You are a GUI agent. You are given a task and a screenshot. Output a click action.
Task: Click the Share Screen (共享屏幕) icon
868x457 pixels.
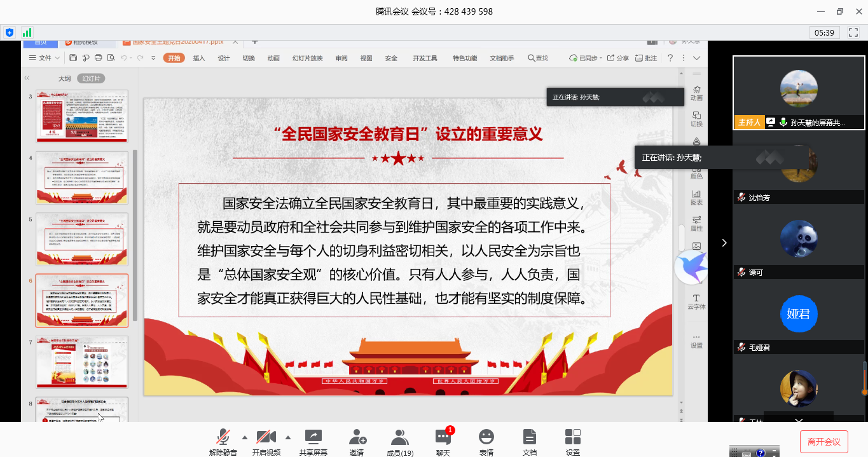click(x=313, y=437)
